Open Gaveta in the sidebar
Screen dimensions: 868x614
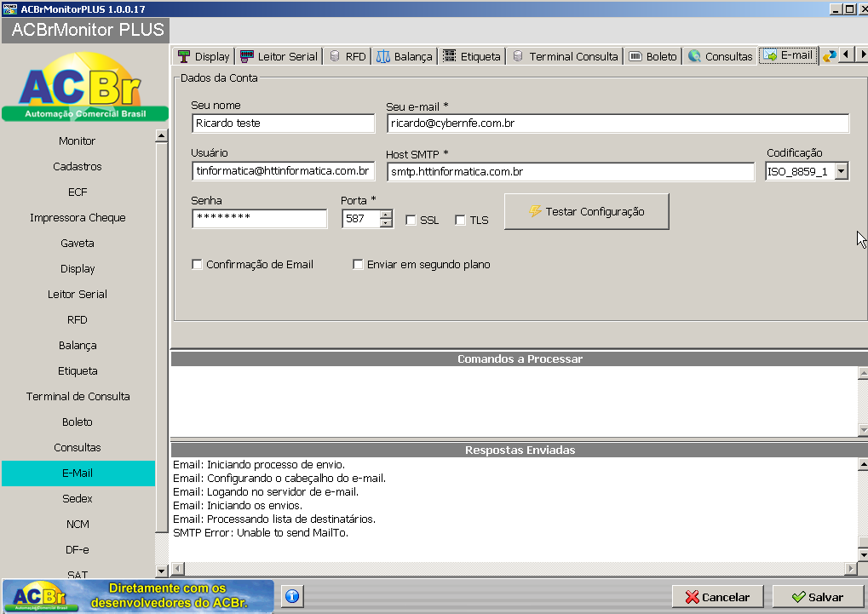point(78,243)
